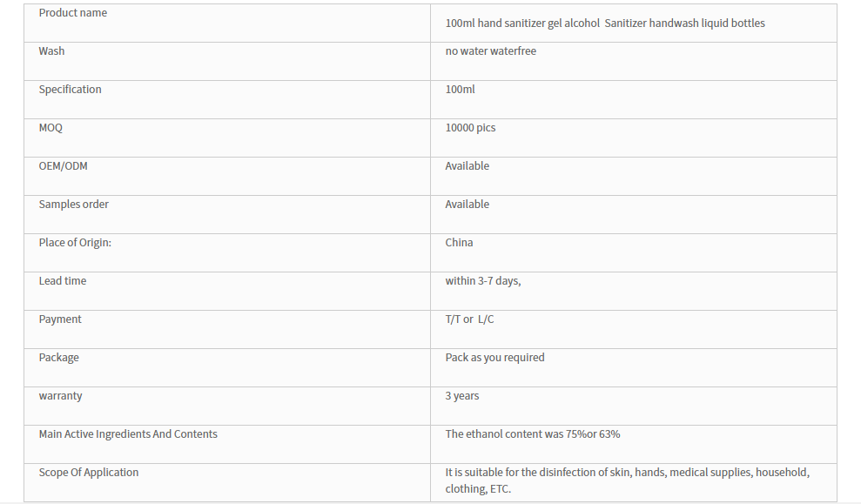
Task: Click the '10000 pics' value
Action: (x=470, y=128)
